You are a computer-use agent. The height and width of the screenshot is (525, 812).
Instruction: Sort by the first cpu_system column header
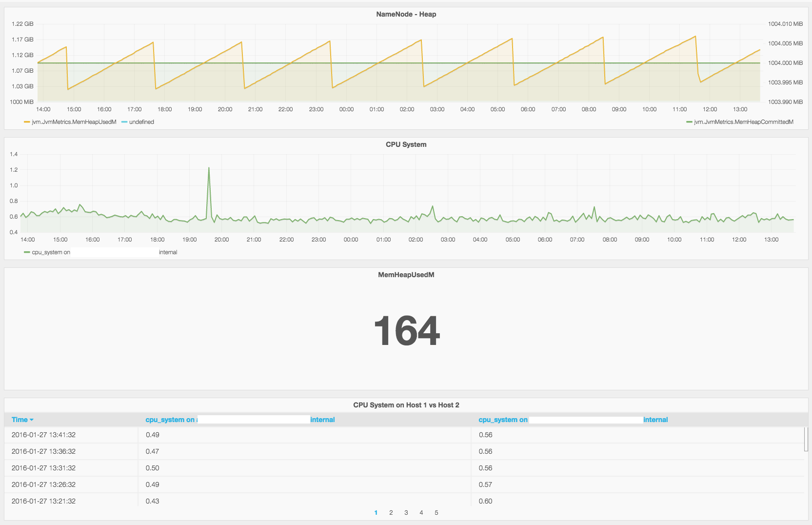click(x=170, y=420)
